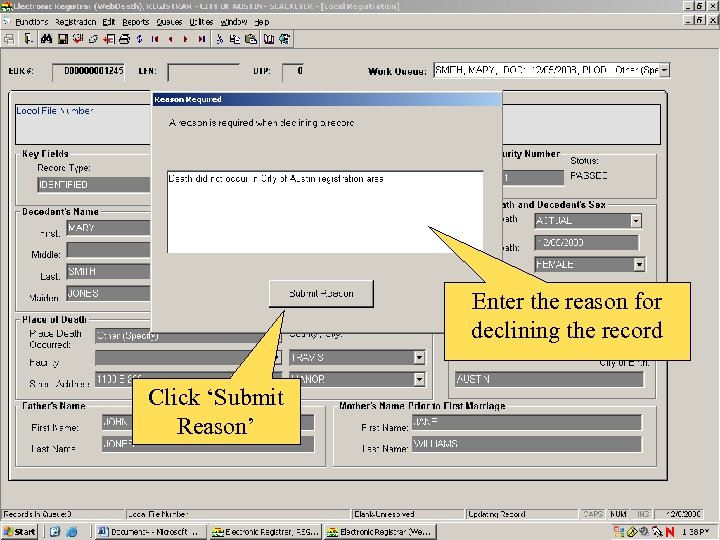720x540 pixels.
Task: Click the LFN input field
Action: (x=204, y=72)
